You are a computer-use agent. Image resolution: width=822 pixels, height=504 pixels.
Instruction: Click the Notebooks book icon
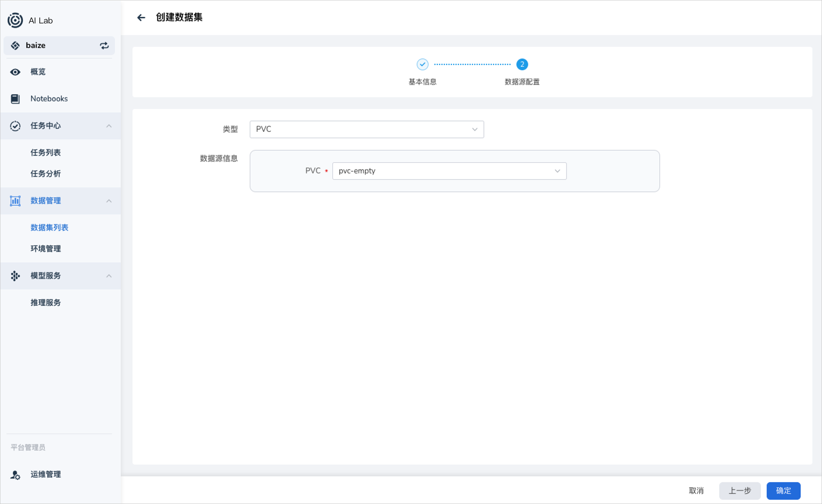(x=15, y=99)
